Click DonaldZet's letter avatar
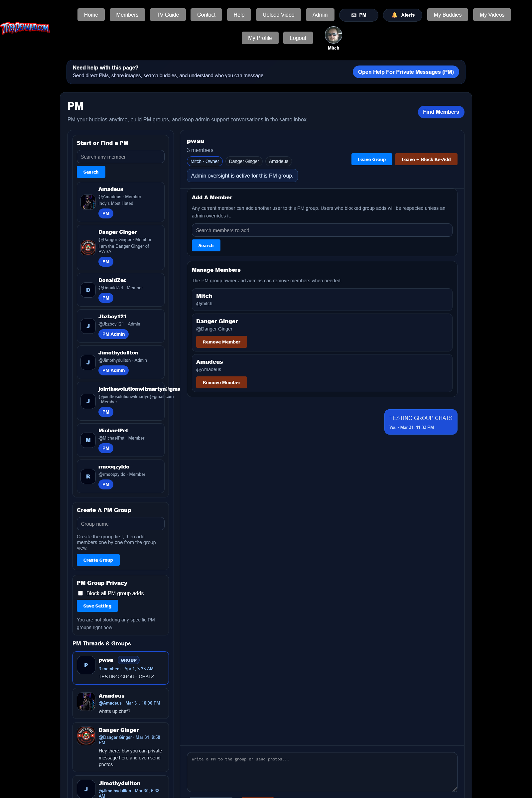This screenshot has width=532, height=798. click(87, 289)
